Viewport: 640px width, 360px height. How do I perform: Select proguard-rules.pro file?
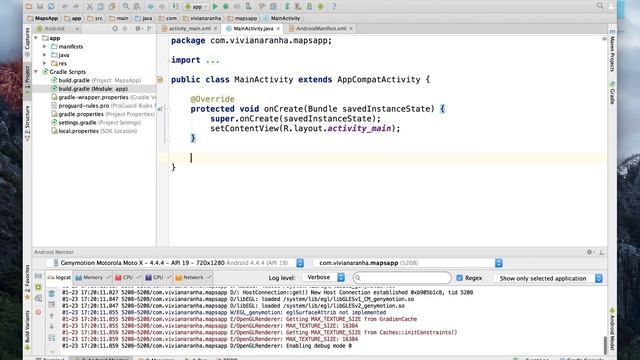click(x=103, y=106)
